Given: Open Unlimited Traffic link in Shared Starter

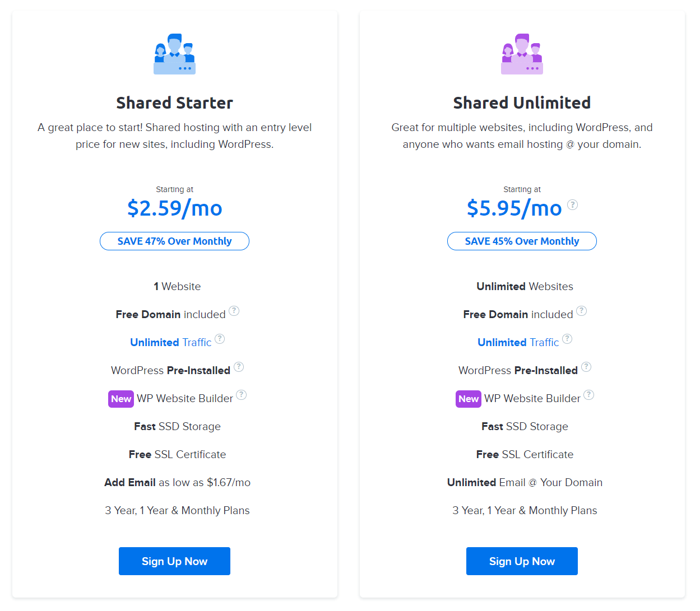Looking at the screenshot, I should [171, 342].
